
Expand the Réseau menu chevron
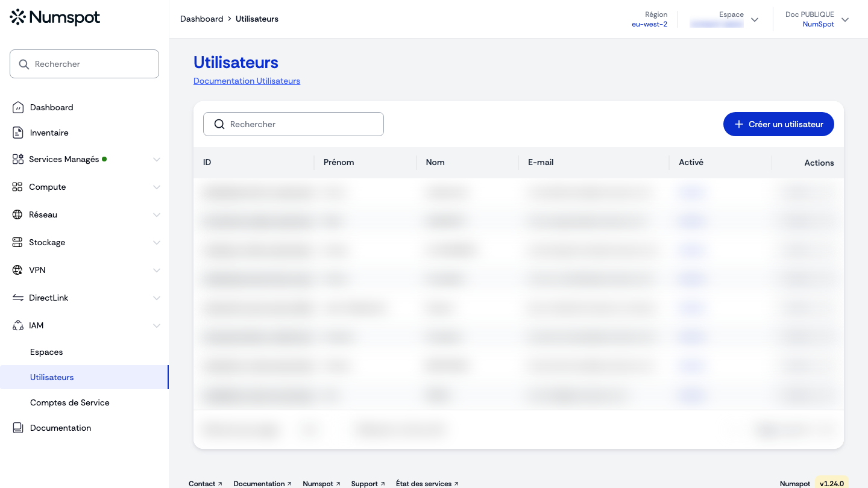pos(157,215)
